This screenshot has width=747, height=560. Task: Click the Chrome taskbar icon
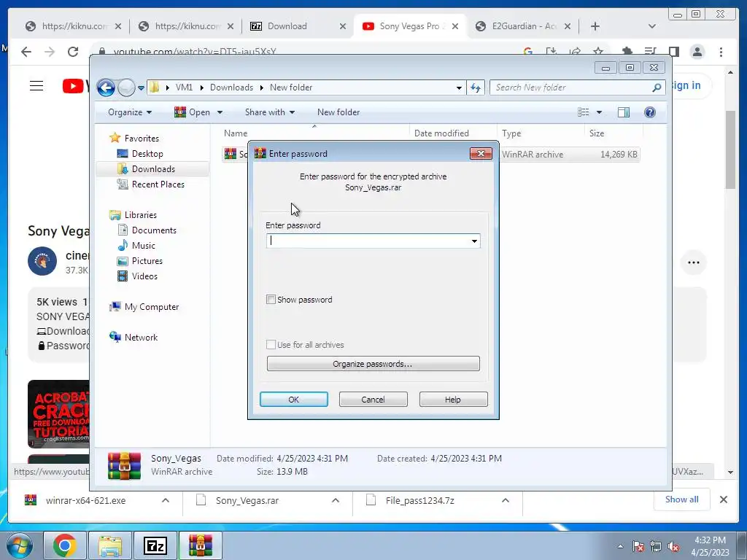coord(65,545)
